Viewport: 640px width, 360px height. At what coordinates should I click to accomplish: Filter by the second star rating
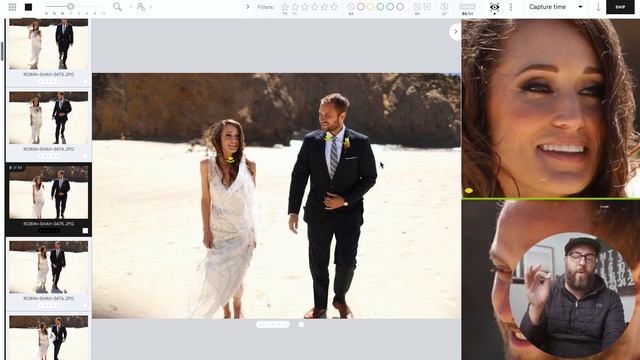click(295, 7)
